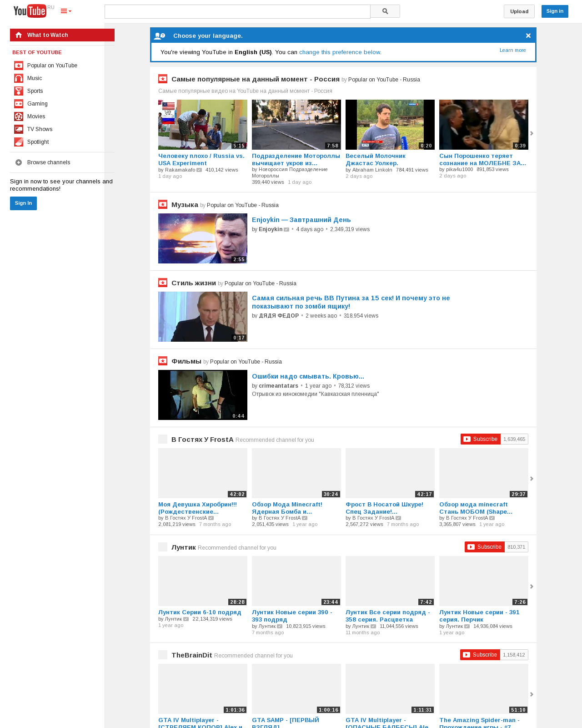The height and width of the screenshot is (728, 582).
Task: Click the Sports trophy icon
Action: click(19, 91)
